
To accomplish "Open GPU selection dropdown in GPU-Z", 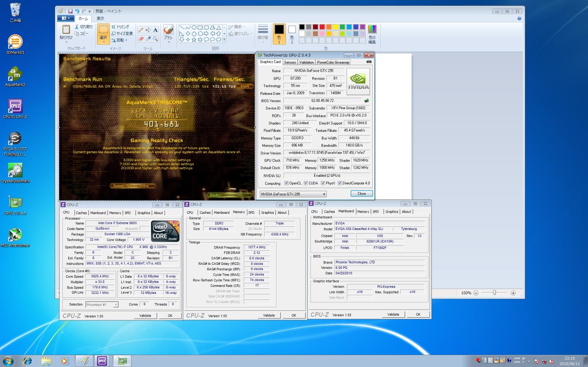I will pos(293,194).
